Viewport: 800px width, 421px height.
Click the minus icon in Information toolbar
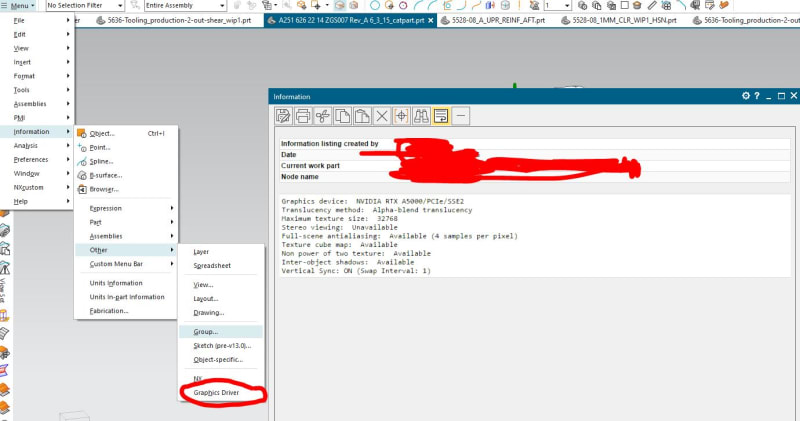point(461,116)
